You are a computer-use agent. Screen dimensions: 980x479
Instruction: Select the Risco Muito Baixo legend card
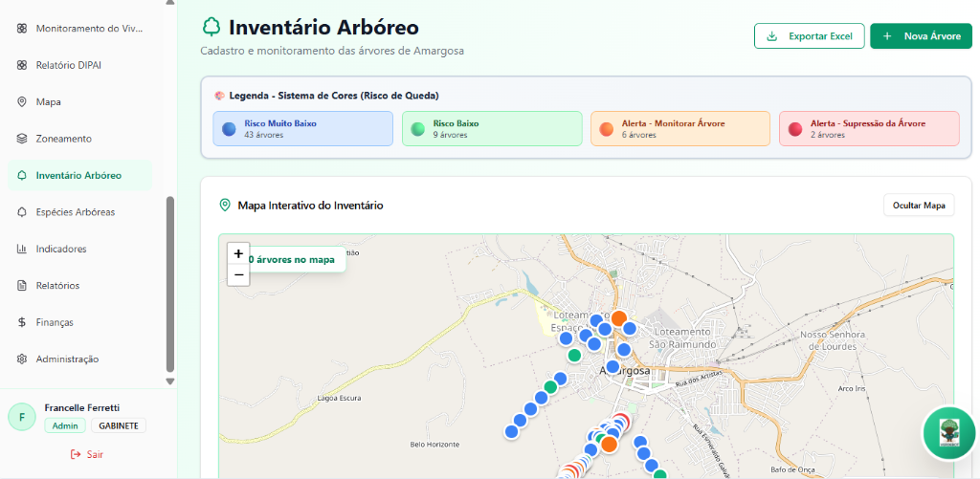tap(303, 129)
